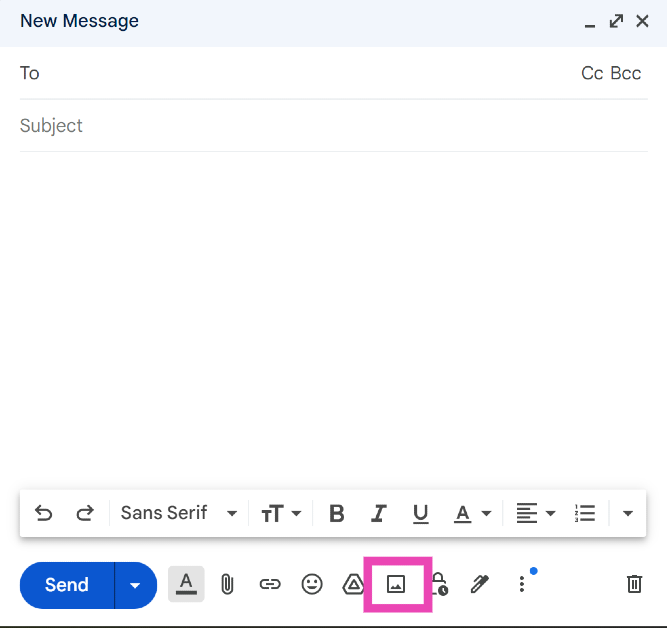667x628 pixels.
Task: Toggle bold formatting
Action: point(337,513)
